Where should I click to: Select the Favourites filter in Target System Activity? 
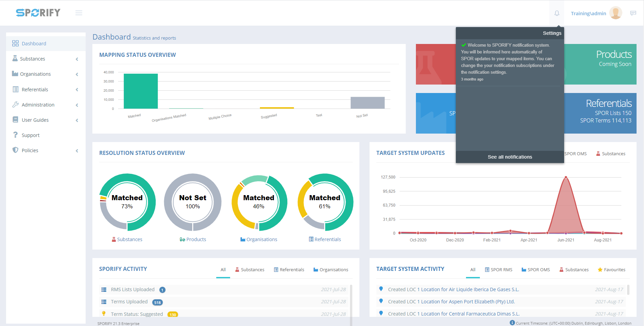click(x=611, y=270)
